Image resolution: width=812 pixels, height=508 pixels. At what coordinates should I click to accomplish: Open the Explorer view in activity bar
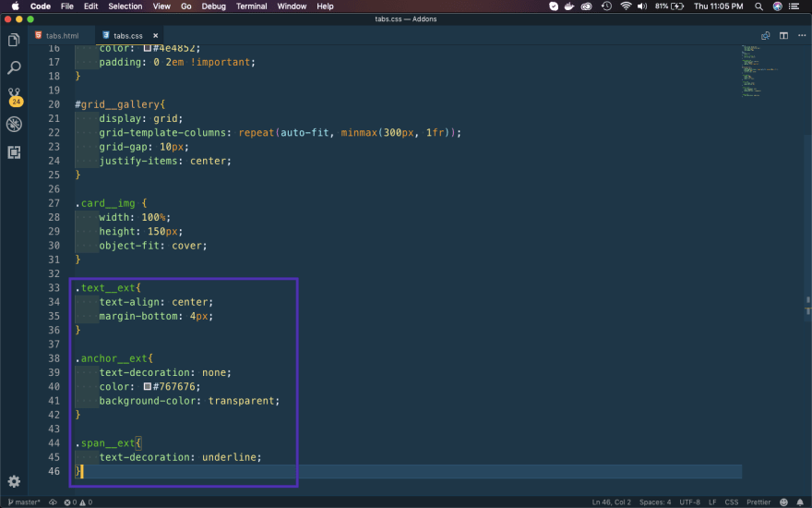(14, 40)
